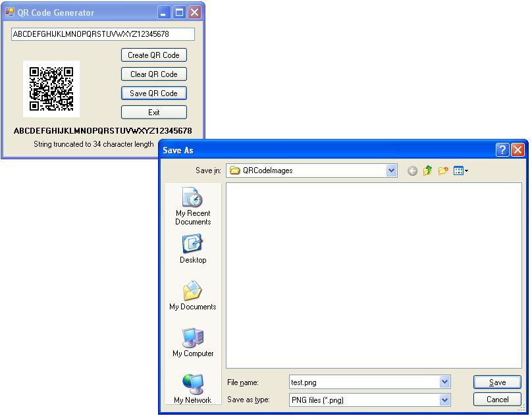Image resolution: width=532 pixels, height=418 pixels.
Task: Open My Computer in places bar
Action: click(193, 342)
